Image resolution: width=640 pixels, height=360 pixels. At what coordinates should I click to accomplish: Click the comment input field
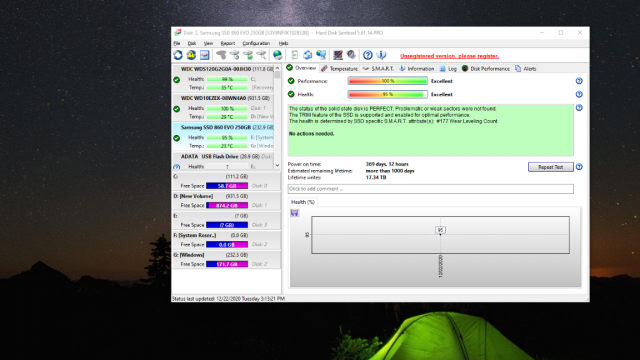point(430,189)
